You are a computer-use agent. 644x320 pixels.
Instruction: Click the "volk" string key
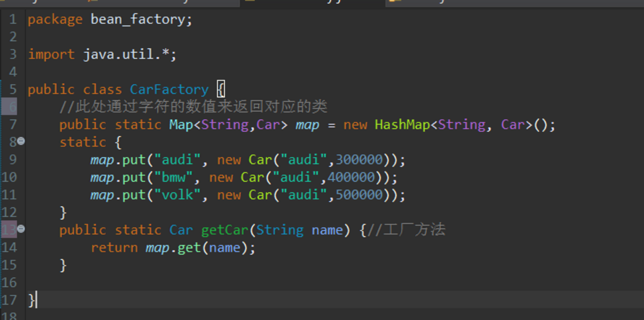(177, 195)
